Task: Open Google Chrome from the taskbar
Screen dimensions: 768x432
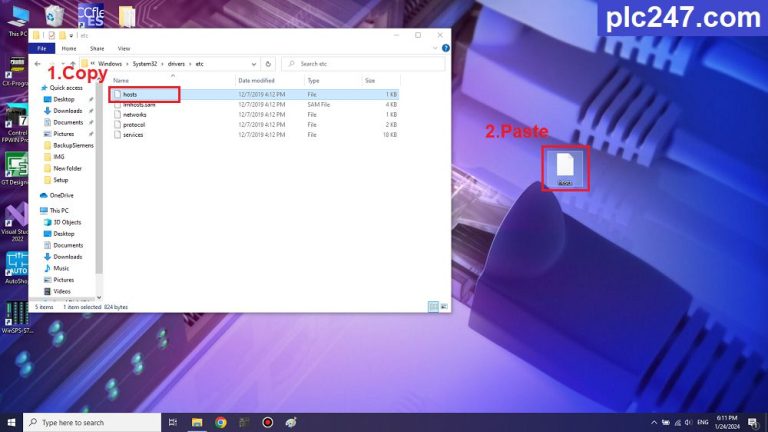Action: click(x=220, y=422)
